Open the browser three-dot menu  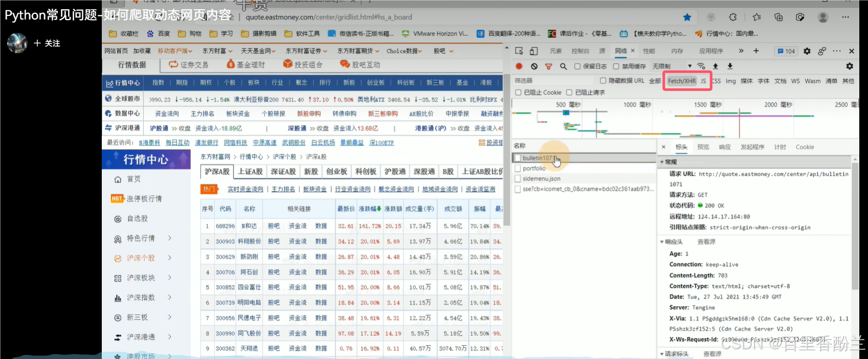pyautogui.click(x=845, y=17)
